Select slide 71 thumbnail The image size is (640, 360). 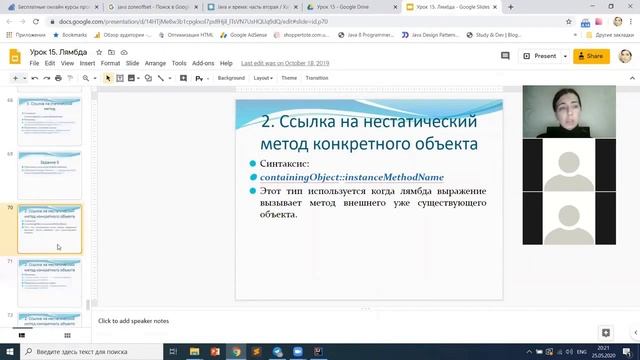tap(49, 282)
